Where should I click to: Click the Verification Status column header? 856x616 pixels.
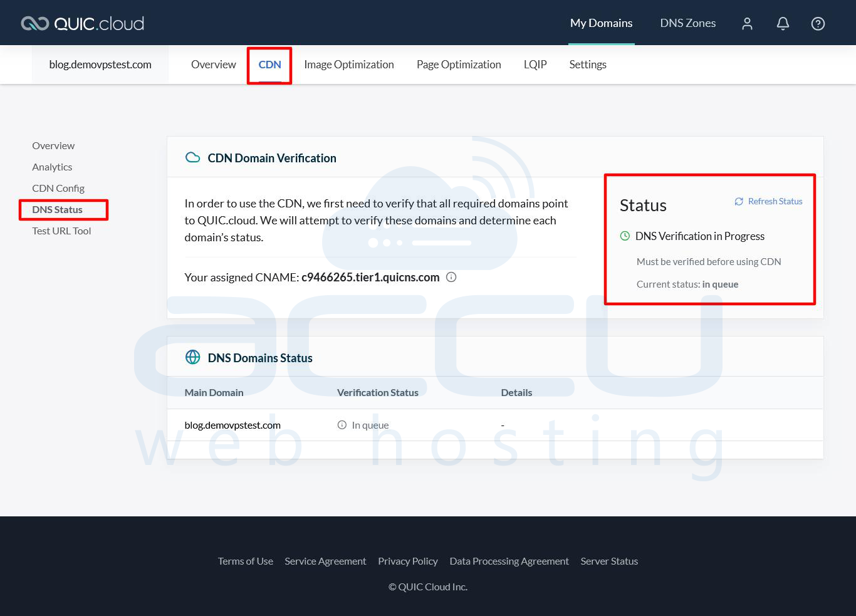point(378,392)
